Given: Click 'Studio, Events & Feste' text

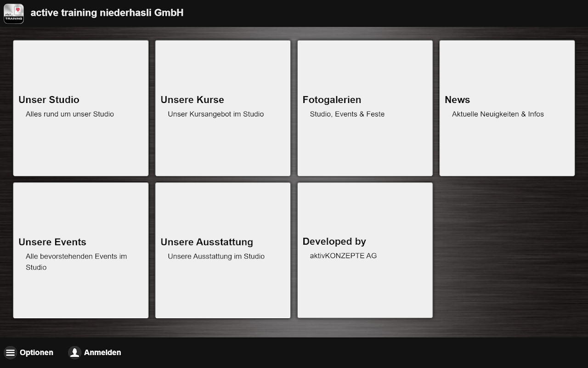Looking at the screenshot, I should tap(347, 114).
